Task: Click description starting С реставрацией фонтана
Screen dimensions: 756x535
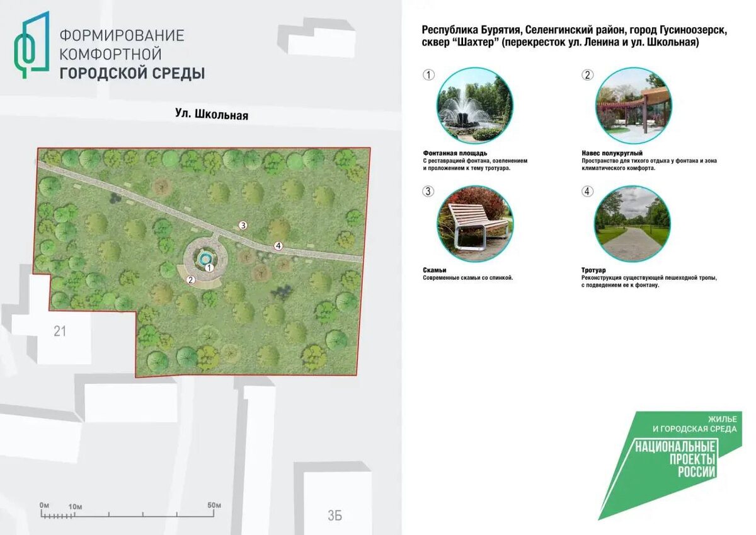Action: coord(475,164)
